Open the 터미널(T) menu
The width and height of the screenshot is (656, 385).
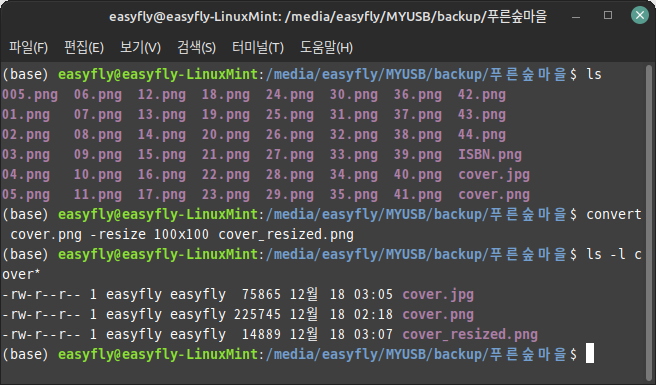[x=258, y=47]
